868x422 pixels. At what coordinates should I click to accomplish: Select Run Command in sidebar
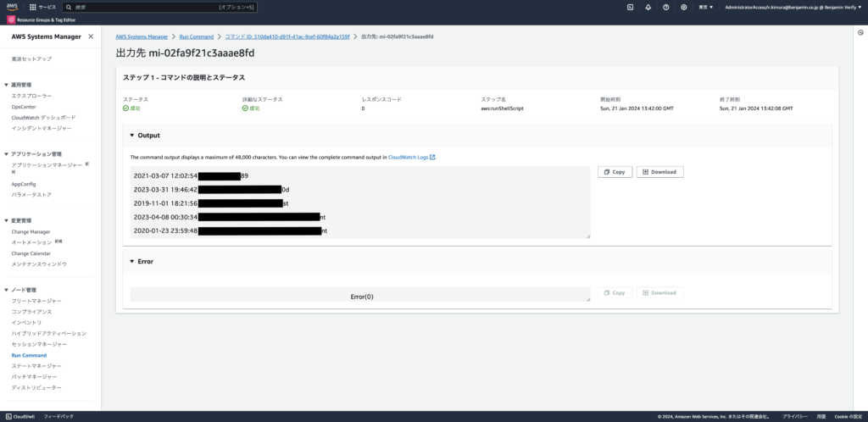click(29, 355)
